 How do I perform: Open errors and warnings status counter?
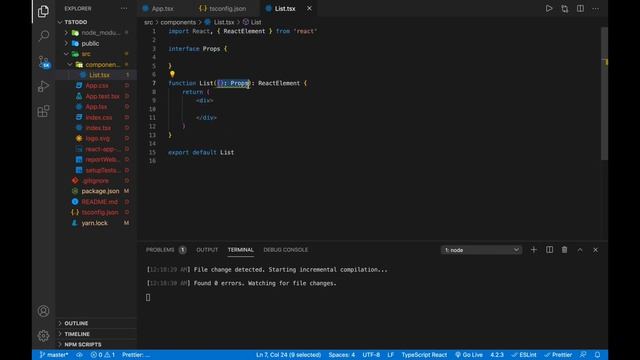[102, 355]
